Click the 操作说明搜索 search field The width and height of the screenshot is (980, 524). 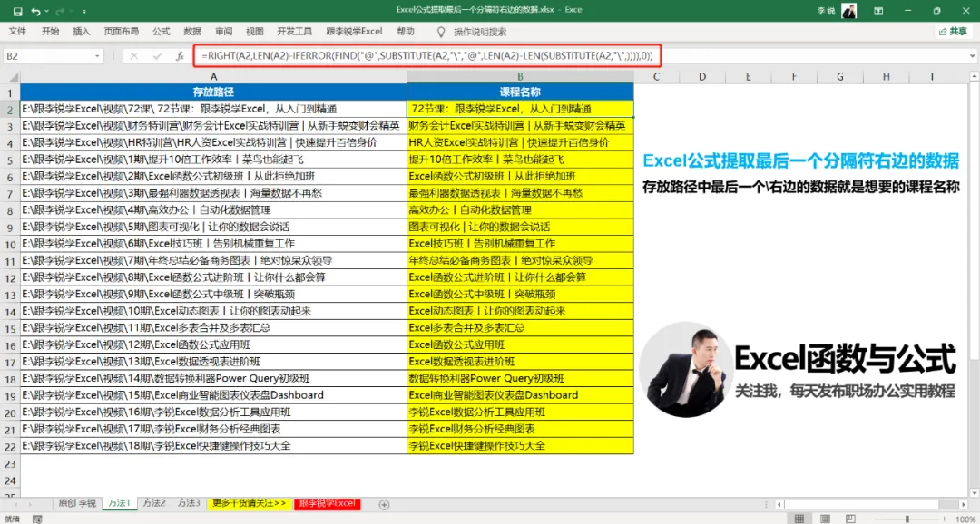[480, 31]
